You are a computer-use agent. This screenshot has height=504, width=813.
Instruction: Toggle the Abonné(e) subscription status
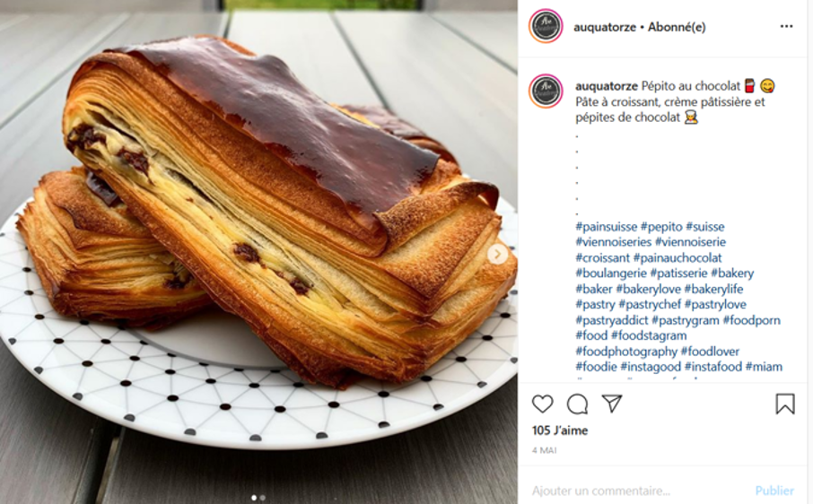coord(677,27)
